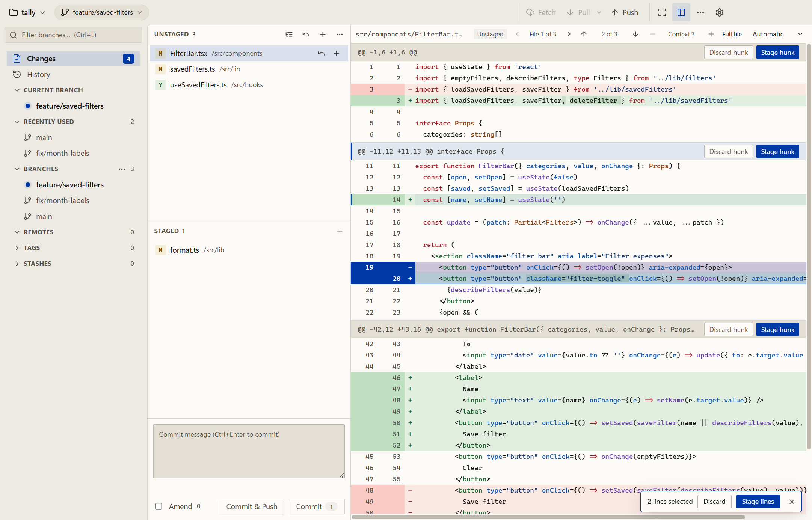
Task: Close the lines selected popup
Action: coord(792,502)
